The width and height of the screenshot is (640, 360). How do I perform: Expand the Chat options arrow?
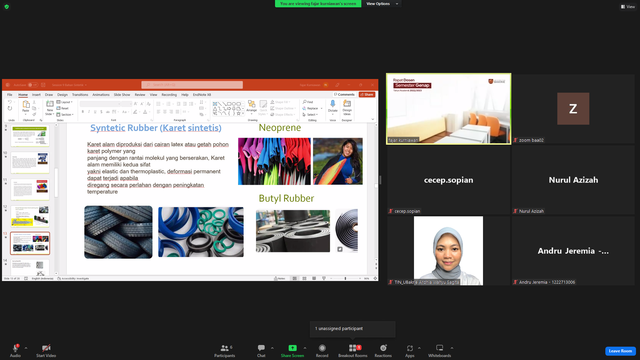[x=272, y=348]
